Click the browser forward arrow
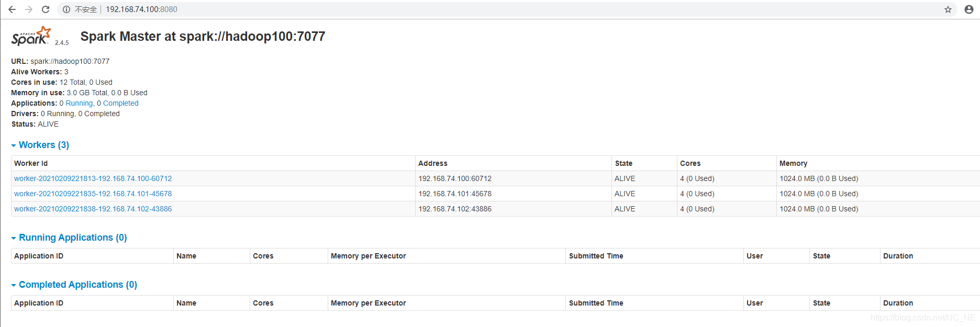This screenshot has height=327, width=980. pos(29,9)
